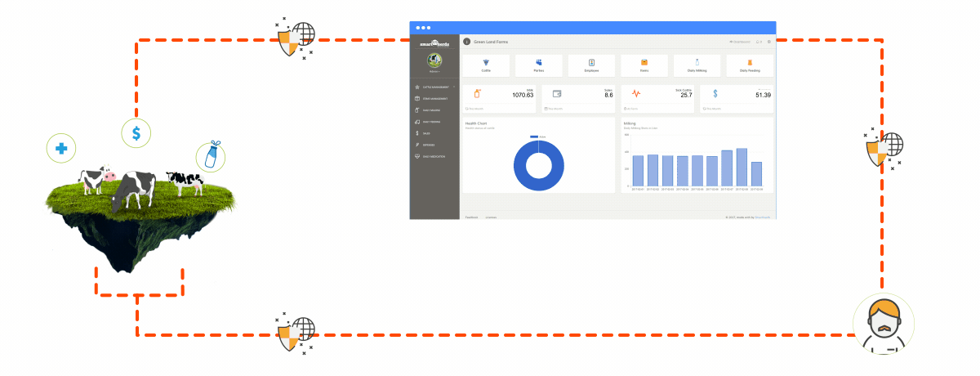Open the Admin user dropdown
This screenshot has width=980, height=376.
click(434, 73)
